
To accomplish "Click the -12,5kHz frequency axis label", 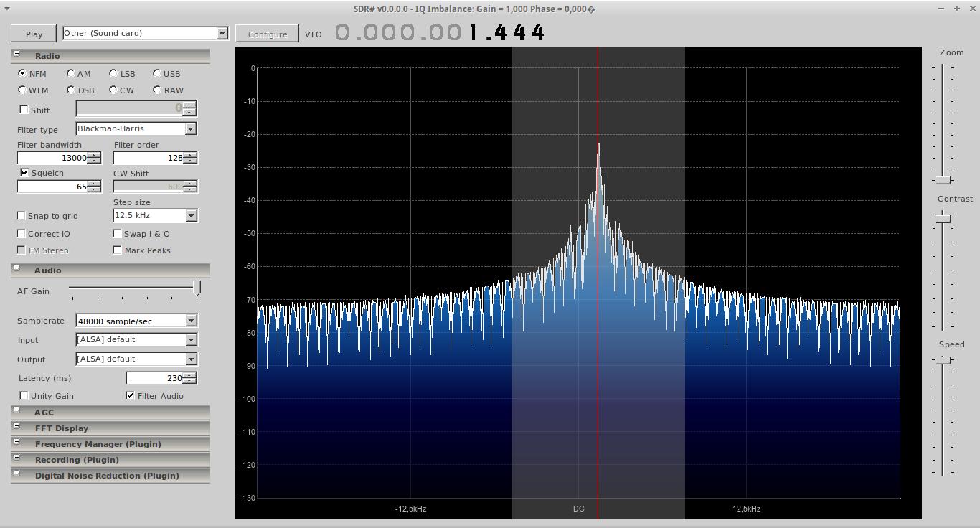I will (410, 509).
